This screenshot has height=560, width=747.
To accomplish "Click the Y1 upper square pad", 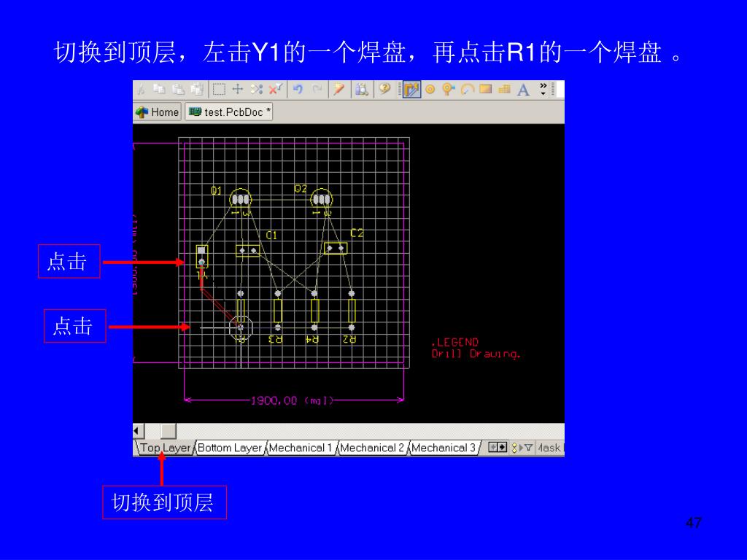I will (201, 250).
